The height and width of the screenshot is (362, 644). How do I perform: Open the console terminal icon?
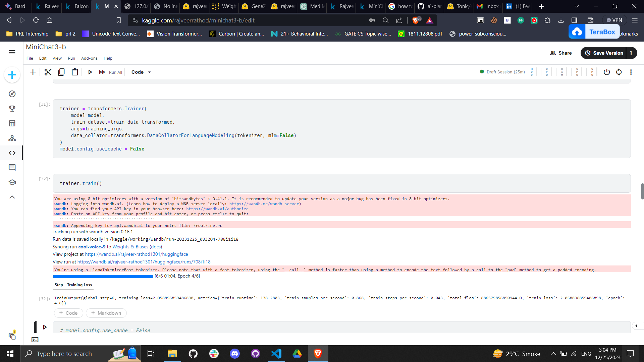point(35,340)
